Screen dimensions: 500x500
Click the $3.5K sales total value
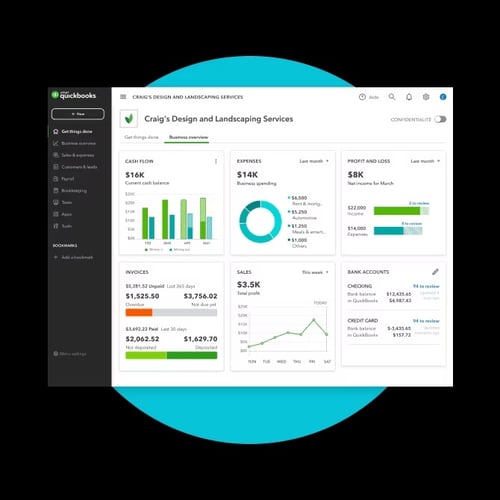tap(248, 285)
